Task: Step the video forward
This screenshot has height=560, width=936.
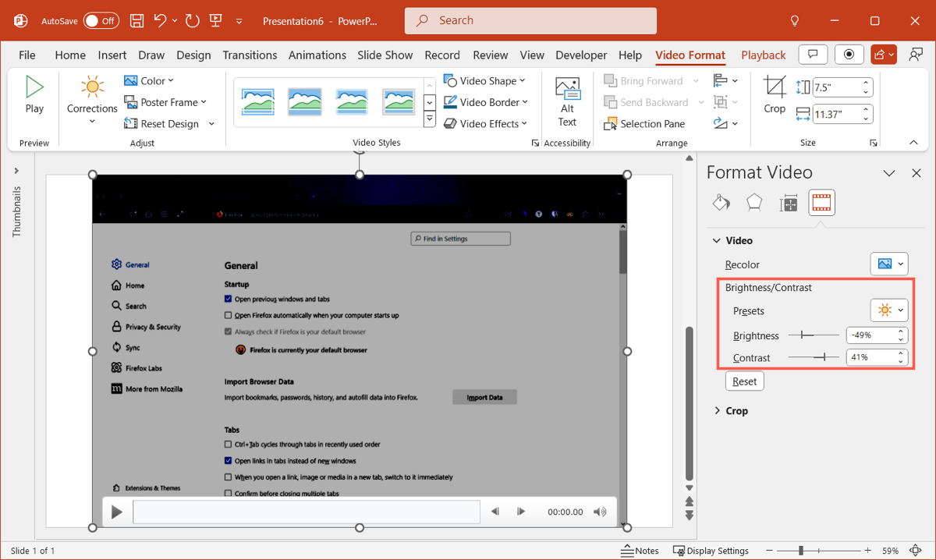Action: (x=521, y=512)
